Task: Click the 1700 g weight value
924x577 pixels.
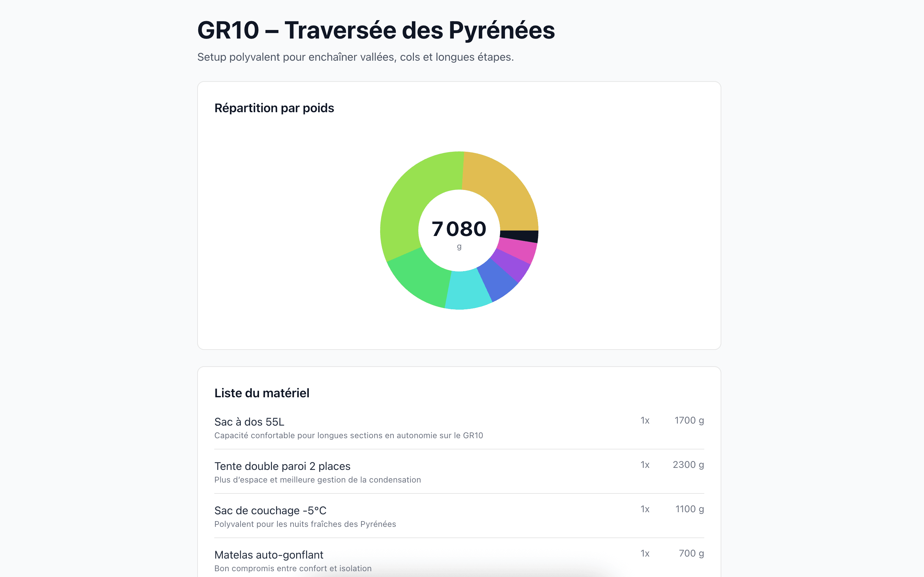Action: point(689,420)
